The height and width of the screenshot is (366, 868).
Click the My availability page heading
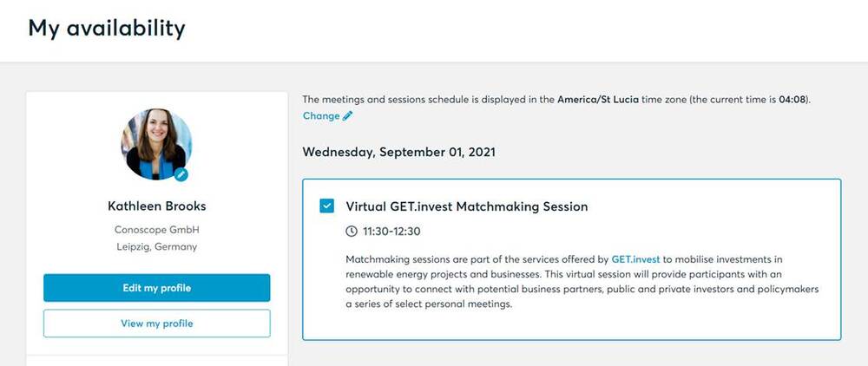click(x=107, y=29)
